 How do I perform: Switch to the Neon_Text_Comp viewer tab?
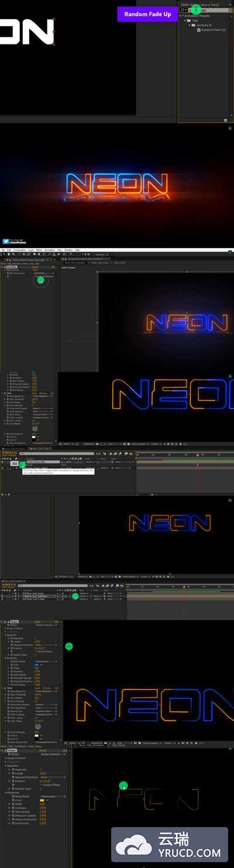[99, 263]
